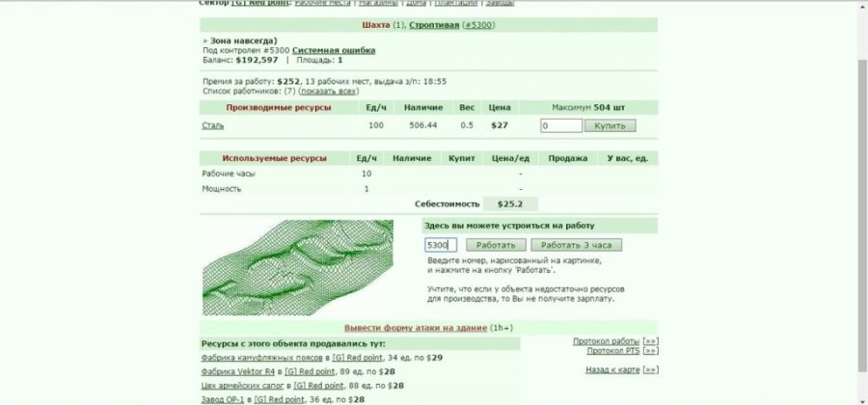
Task: Go back via Назад к карте link
Action: click(612, 369)
